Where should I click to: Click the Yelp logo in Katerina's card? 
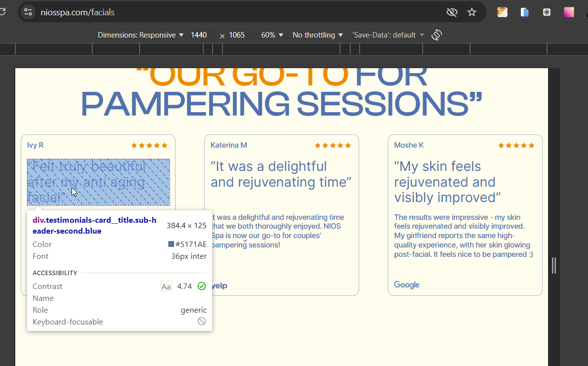tap(220, 285)
